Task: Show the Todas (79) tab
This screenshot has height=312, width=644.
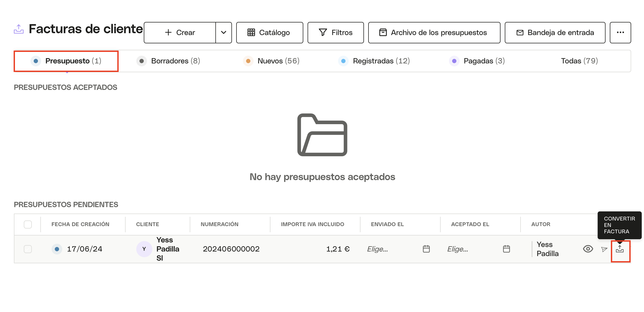Action: click(x=579, y=61)
